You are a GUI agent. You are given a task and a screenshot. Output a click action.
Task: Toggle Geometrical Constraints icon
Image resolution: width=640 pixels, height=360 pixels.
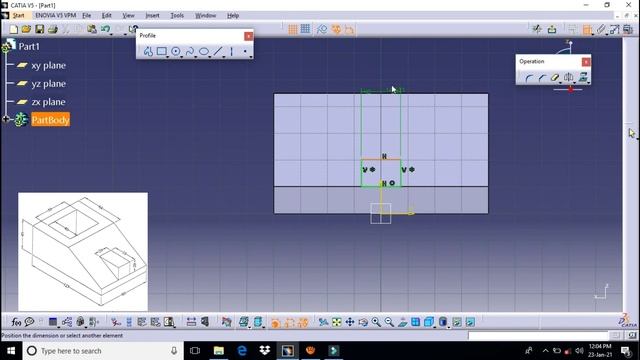click(336, 29)
